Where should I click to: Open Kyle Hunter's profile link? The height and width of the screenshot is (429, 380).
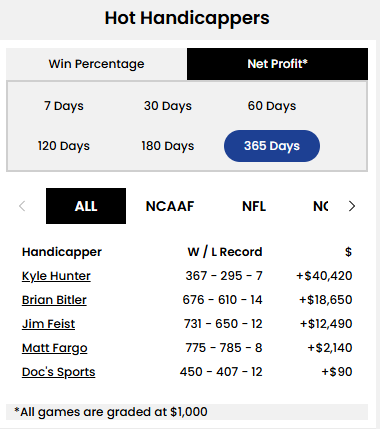coord(56,276)
